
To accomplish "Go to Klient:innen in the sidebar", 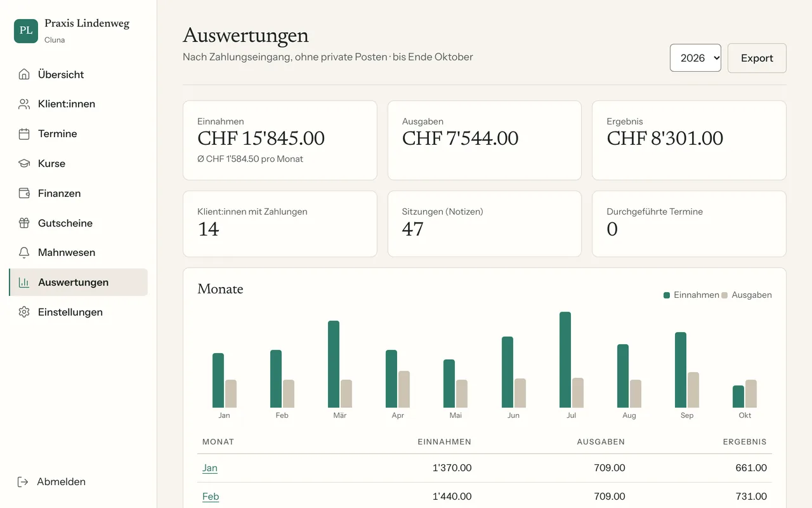I will [x=79, y=104].
